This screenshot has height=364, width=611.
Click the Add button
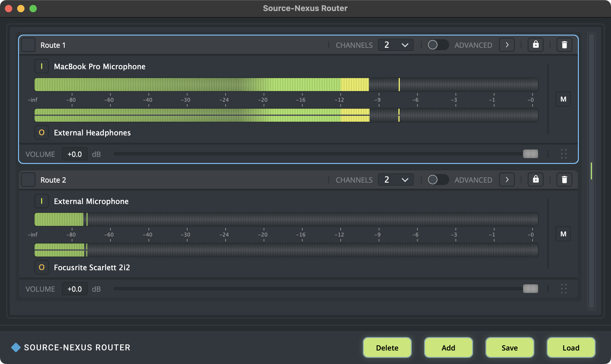coord(448,347)
